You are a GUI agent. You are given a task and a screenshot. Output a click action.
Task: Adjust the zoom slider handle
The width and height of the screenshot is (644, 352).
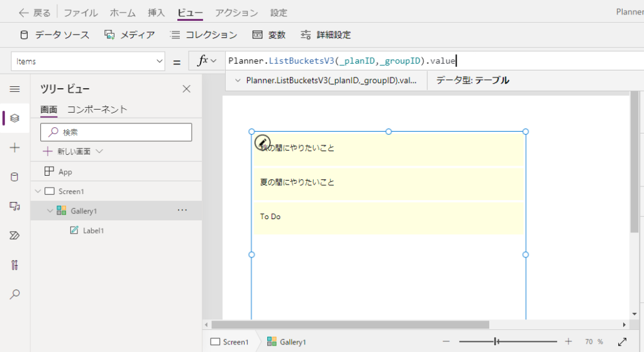(x=497, y=341)
